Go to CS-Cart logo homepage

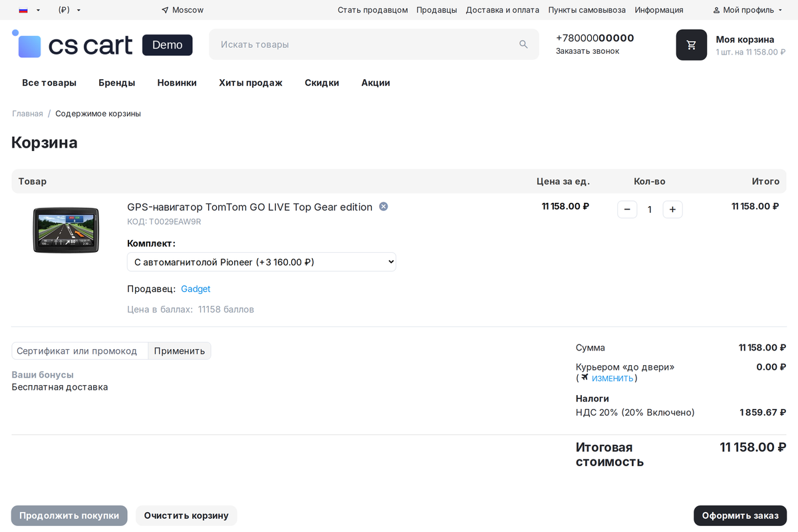coord(72,45)
